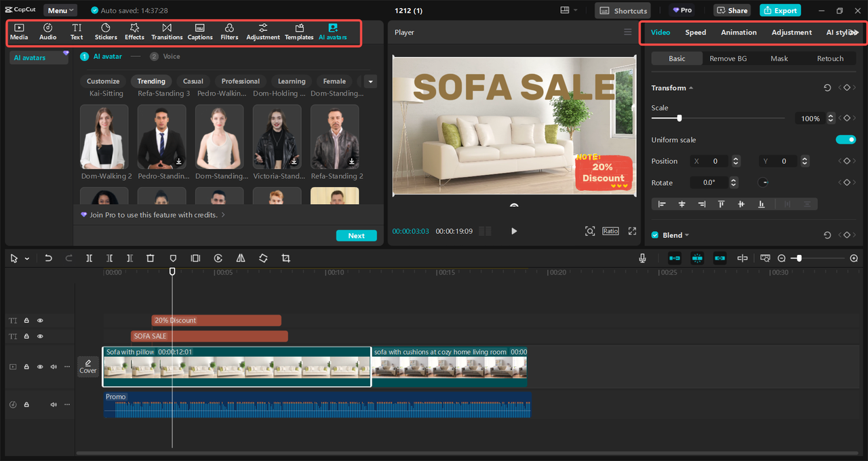Click the Split tool in timeline toolbar
The image size is (868, 461).
coord(89,258)
